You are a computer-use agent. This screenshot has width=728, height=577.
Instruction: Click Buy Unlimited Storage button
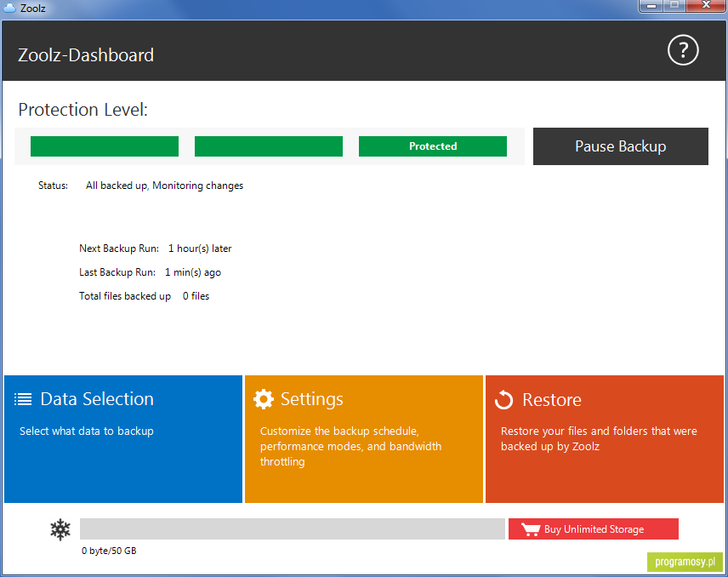594,529
